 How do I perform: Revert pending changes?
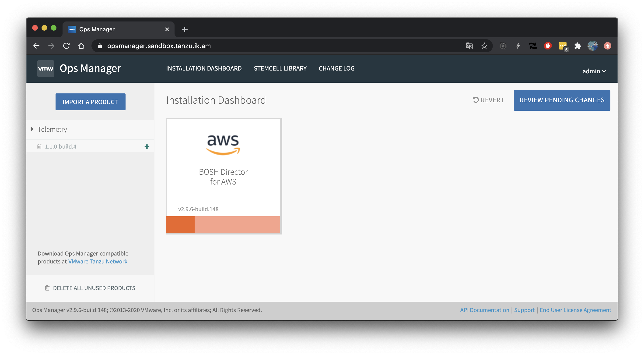point(488,100)
